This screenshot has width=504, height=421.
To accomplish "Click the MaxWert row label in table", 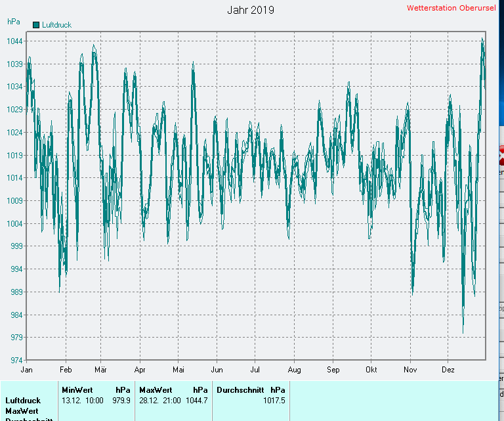I will 22,411.
